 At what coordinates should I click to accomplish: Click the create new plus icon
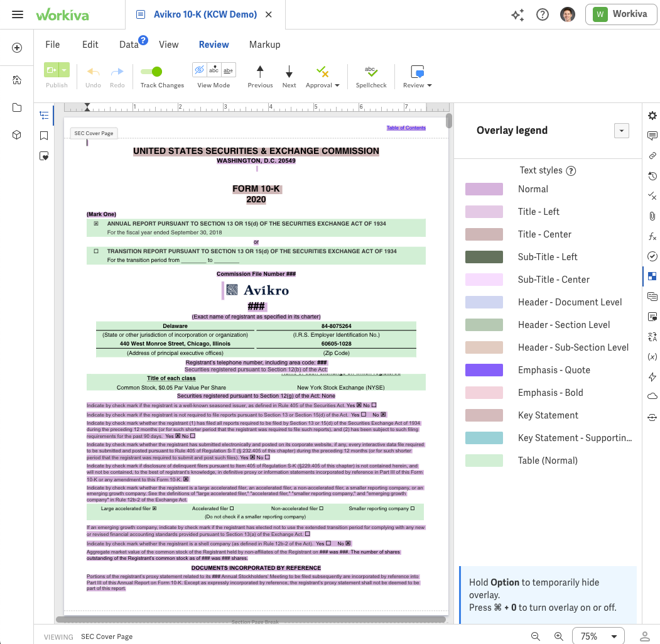point(17,48)
